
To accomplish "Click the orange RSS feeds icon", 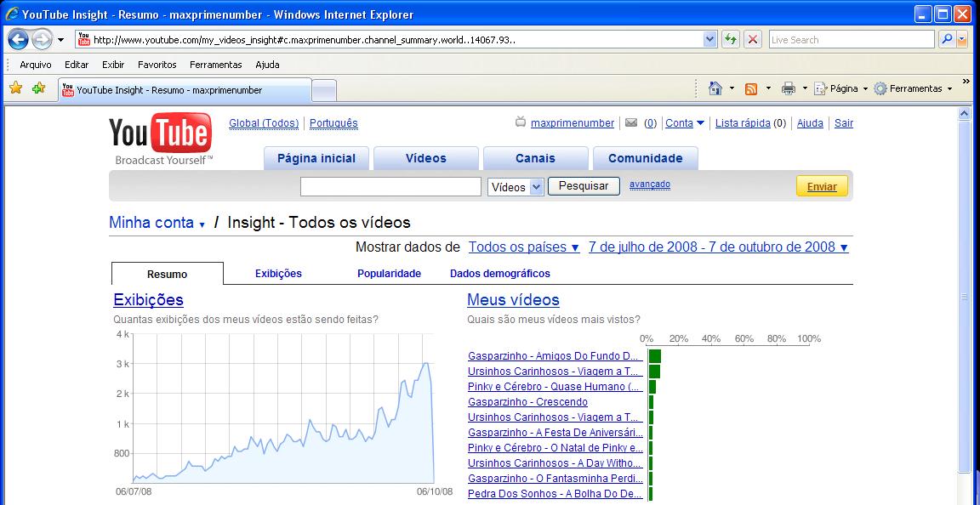I will point(751,88).
